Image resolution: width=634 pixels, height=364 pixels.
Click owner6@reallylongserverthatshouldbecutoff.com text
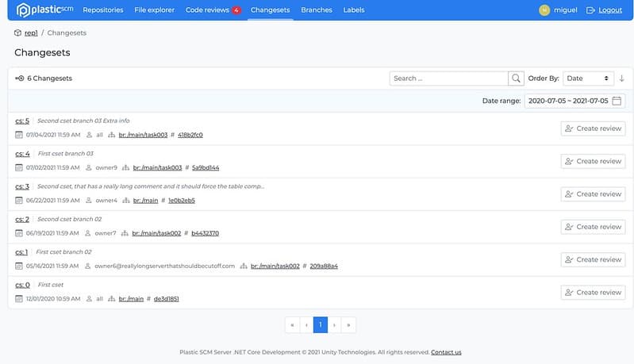164,266
